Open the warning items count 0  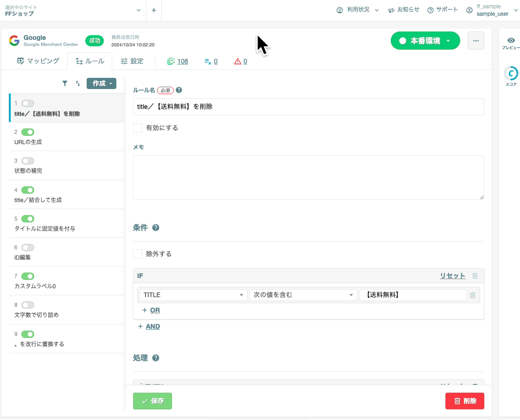pos(241,61)
